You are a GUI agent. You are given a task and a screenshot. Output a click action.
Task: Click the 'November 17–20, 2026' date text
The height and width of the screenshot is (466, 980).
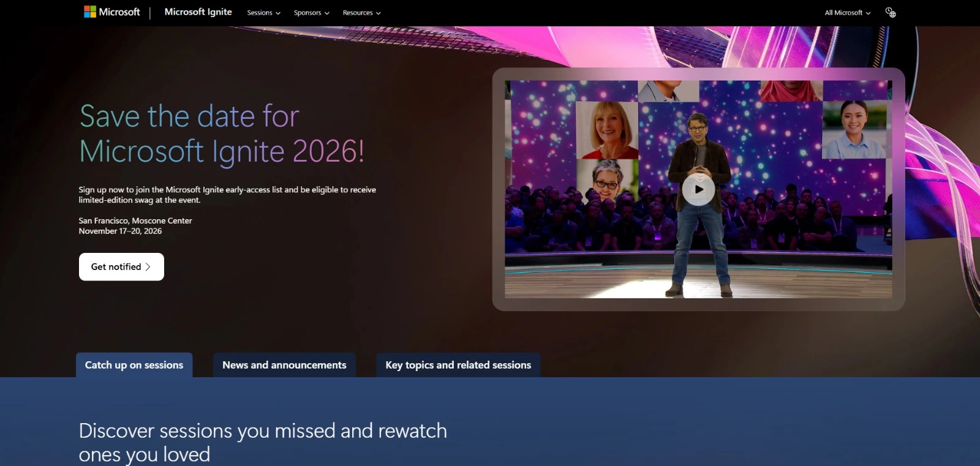(x=120, y=231)
